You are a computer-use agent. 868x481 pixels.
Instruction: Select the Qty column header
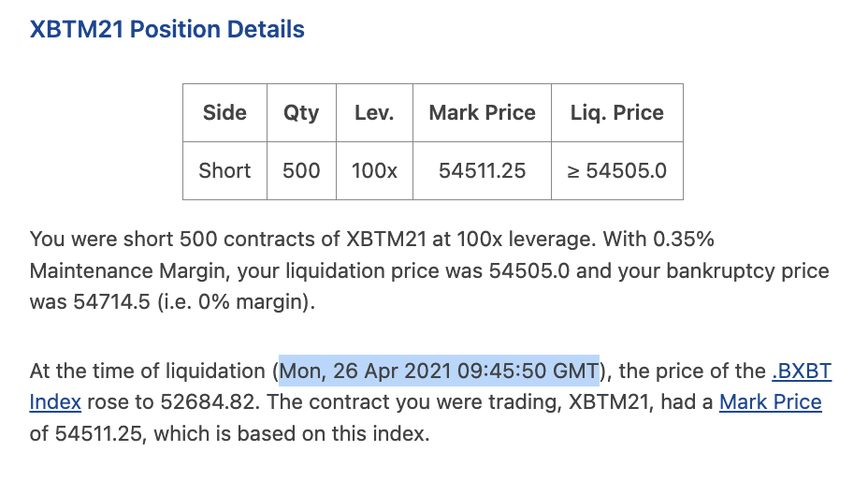pos(301,113)
